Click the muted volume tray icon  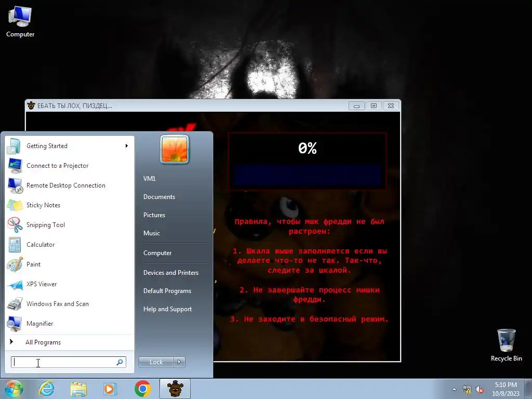(x=480, y=390)
